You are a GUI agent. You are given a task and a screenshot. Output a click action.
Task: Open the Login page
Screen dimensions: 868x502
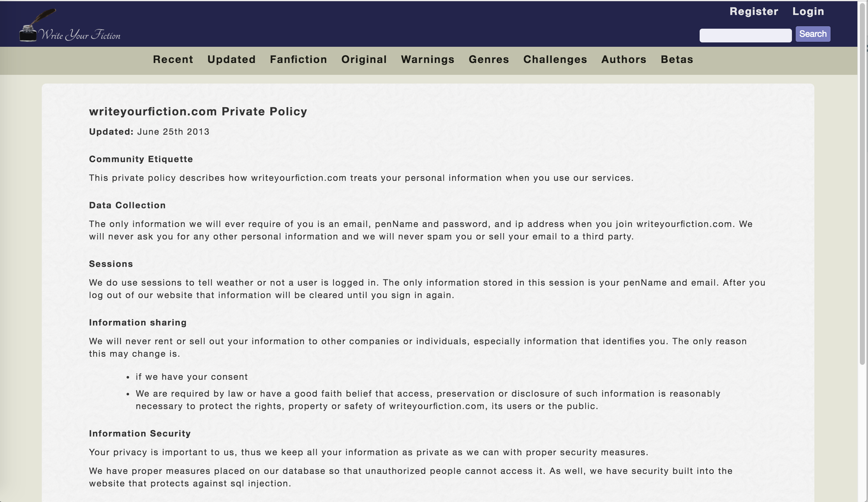tap(808, 11)
